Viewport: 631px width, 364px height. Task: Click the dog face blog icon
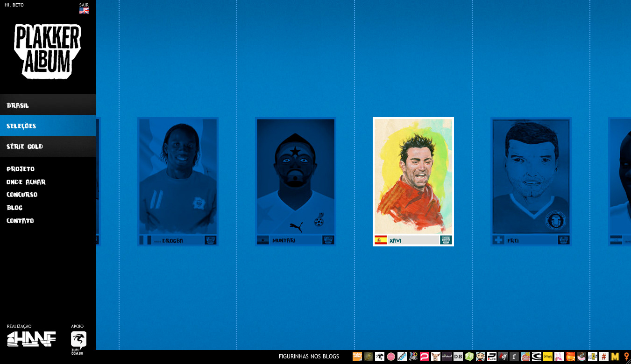[436, 357]
